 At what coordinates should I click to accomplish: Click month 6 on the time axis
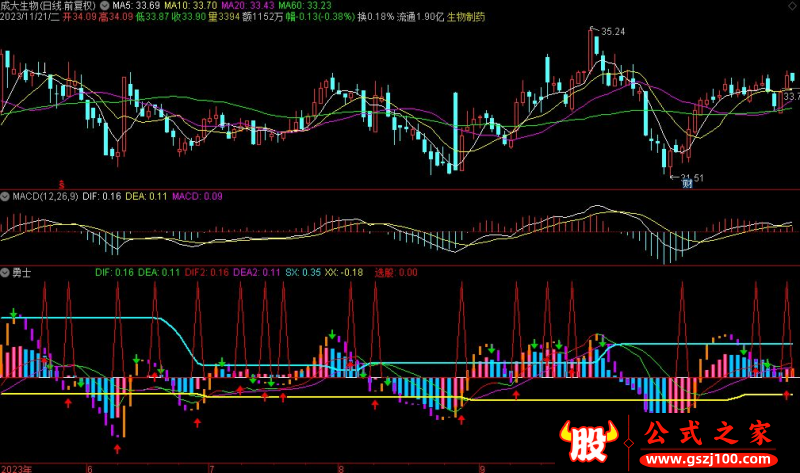click(90, 468)
